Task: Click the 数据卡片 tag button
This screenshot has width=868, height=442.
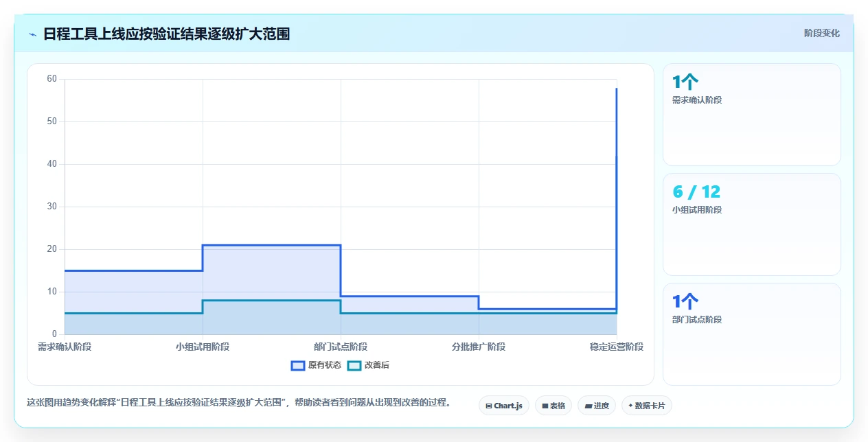Action: click(x=647, y=406)
